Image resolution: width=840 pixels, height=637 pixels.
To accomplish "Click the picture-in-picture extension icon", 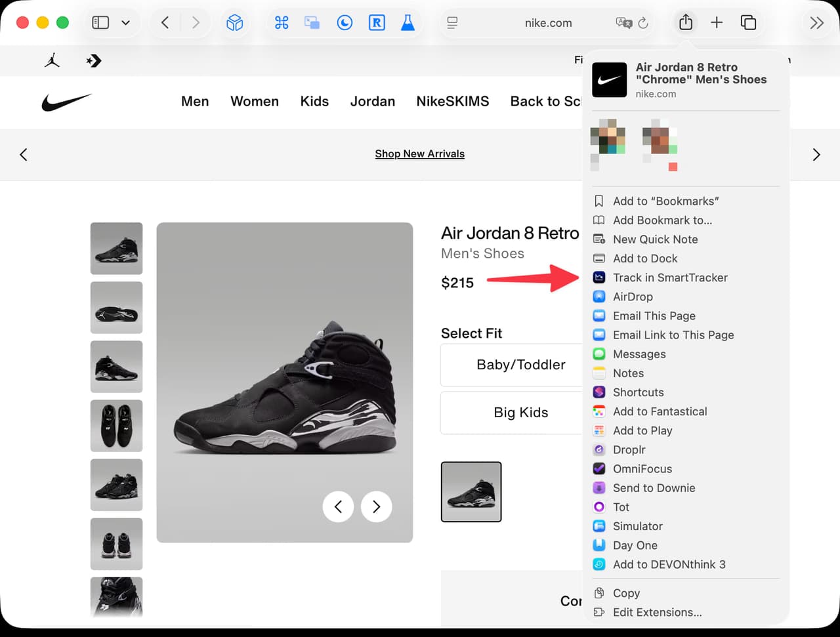I will click(312, 23).
